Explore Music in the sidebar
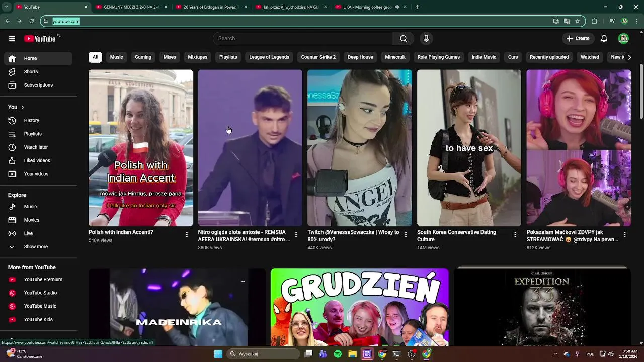 click(38, 207)
